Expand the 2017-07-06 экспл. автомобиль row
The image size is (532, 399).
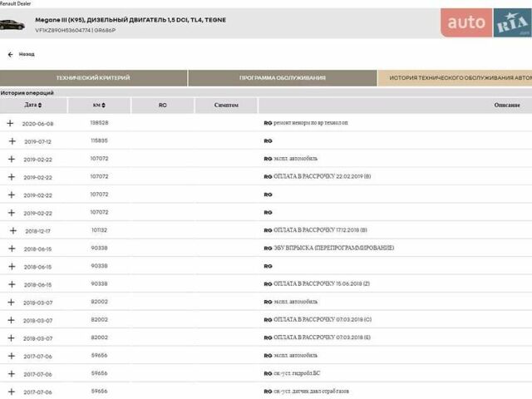pyautogui.click(x=12, y=356)
